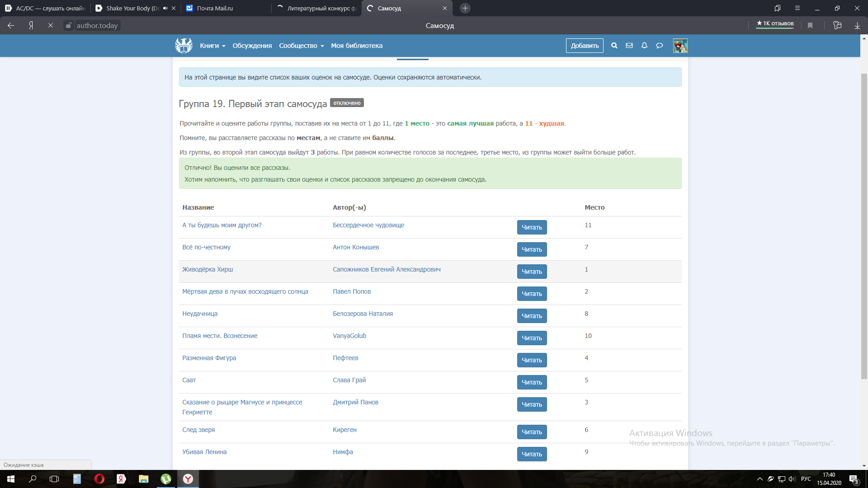Expand the Книги dropdown menu
The height and width of the screenshot is (488, 868).
point(212,46)
